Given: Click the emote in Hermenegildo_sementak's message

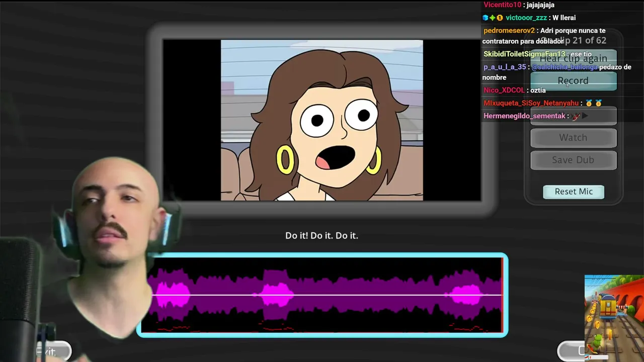Looking at the screenshot, I should pyautogui.click(x=576, y=116).
